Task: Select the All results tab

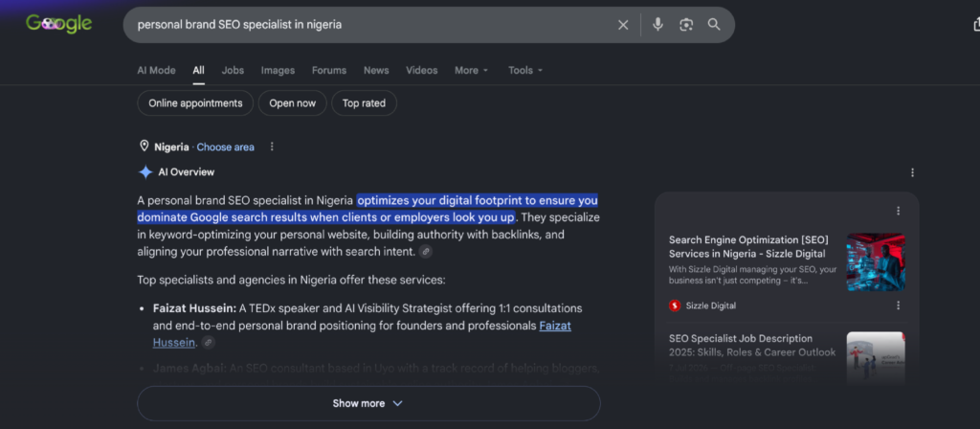Action: click(x=198, y=70)
